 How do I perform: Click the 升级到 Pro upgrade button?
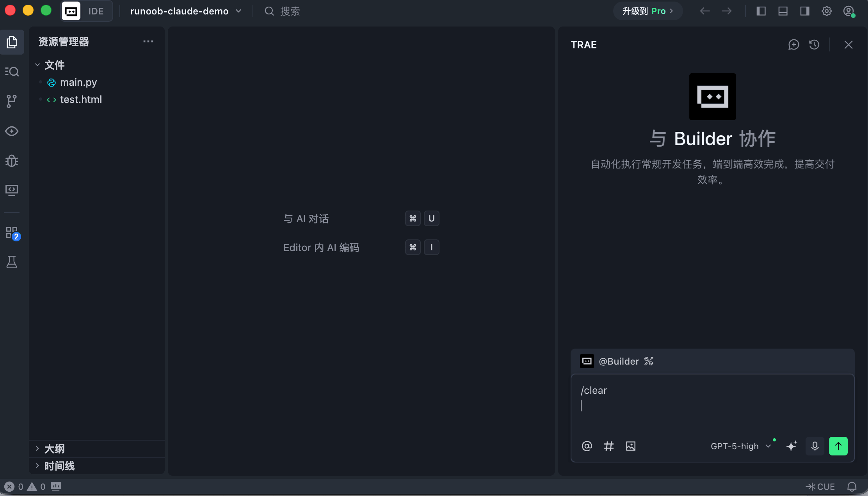pyautogui.click(x=647, y=11)
